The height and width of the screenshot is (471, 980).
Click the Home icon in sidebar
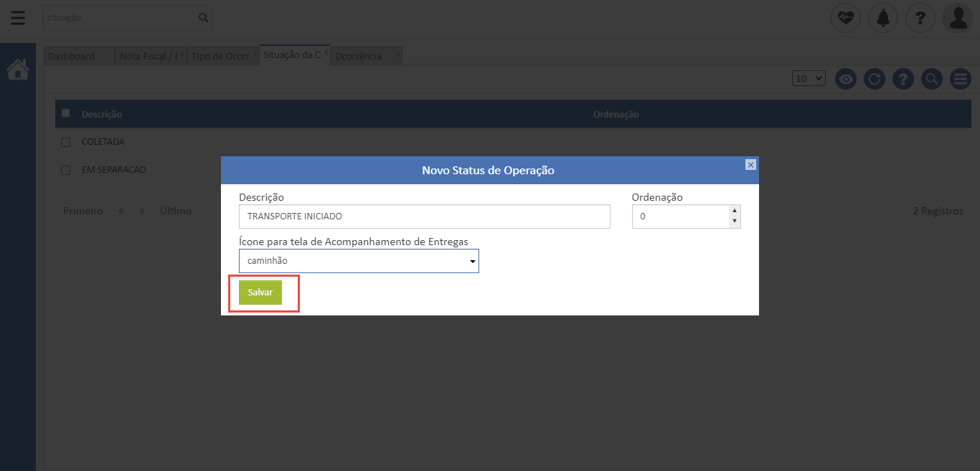click(18, 70)
